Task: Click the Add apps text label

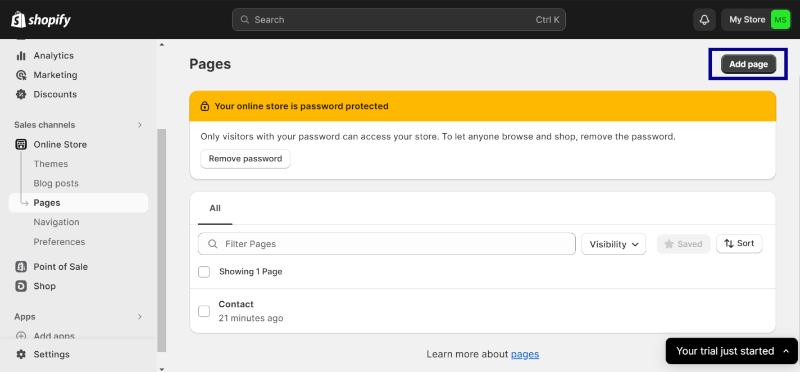Action: [x=54, y=336]
